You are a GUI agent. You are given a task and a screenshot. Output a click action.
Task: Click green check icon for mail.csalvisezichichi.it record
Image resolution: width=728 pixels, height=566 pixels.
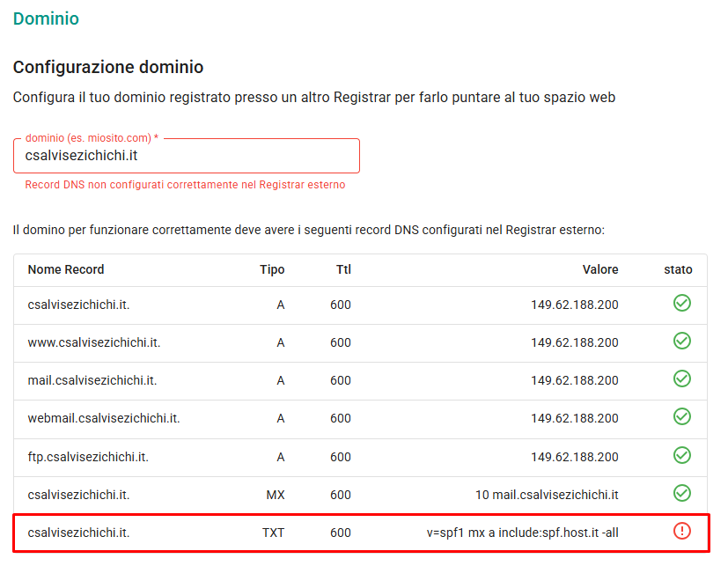[x=681, y=379]
